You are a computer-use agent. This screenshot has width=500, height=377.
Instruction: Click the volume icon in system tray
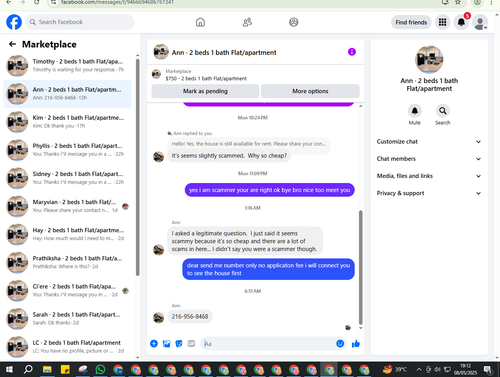pyautogui.click(x=437, y=369)
